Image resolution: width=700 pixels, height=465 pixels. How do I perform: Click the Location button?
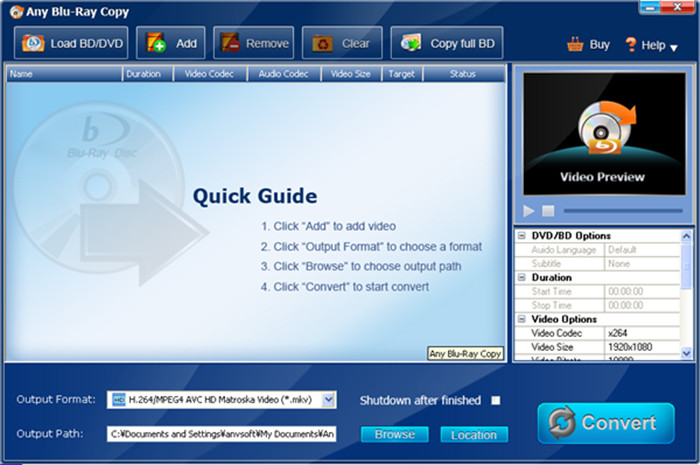474,435
